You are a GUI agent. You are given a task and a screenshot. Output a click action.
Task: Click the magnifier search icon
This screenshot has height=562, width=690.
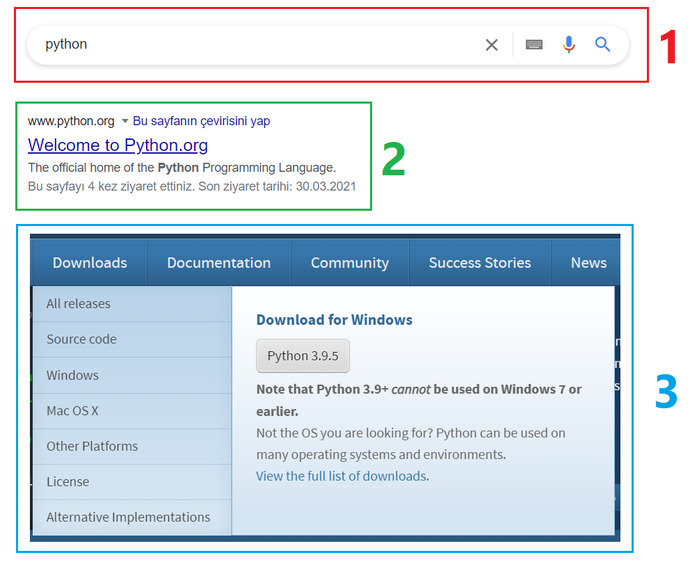(x=602, y=45)
